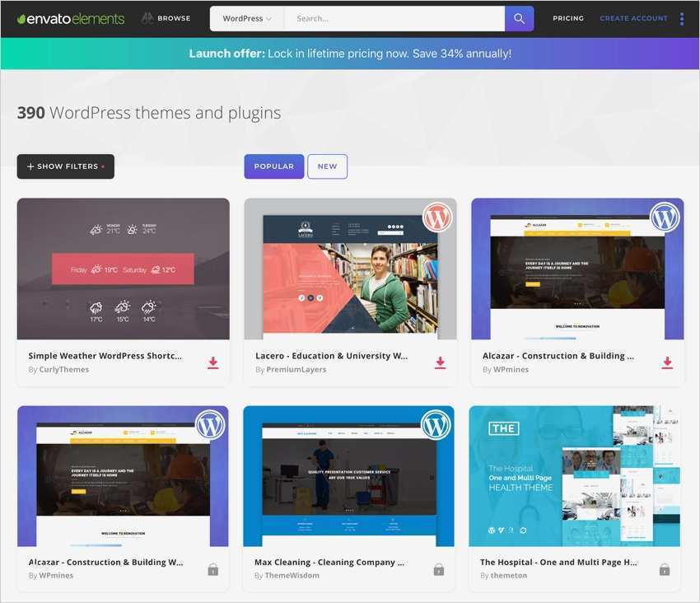Open Simple Weather shortcode thumbnail

(124, 269)
